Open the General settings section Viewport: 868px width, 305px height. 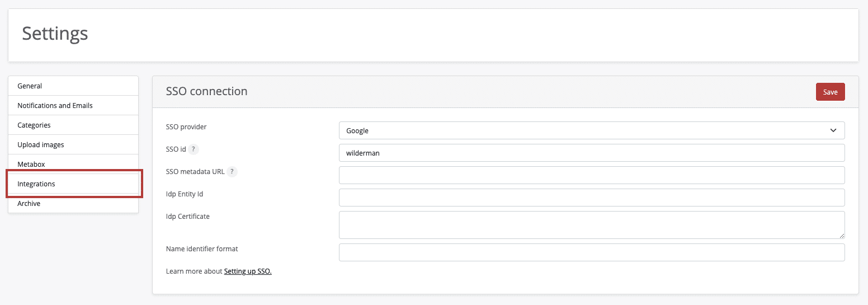[73, 86]
